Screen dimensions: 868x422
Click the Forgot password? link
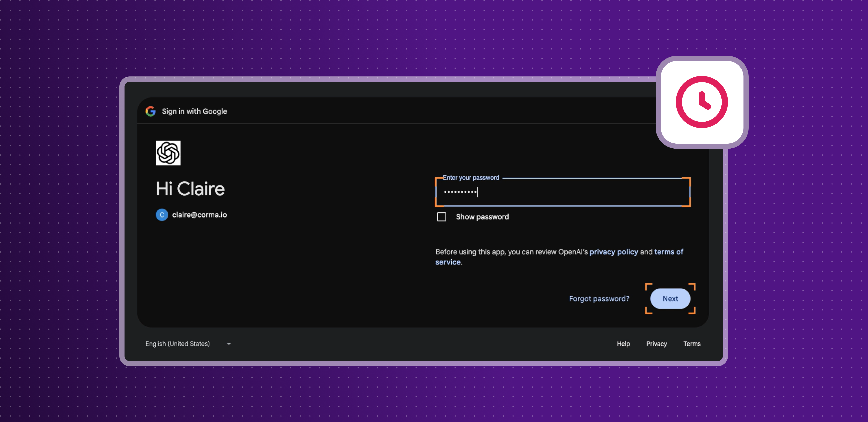coord(599,299)
